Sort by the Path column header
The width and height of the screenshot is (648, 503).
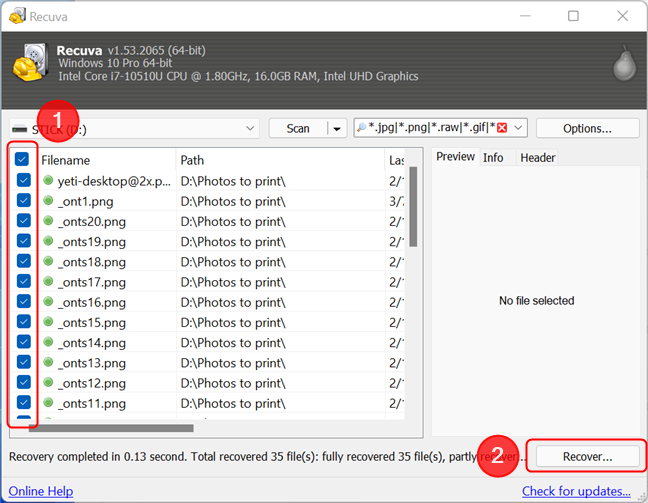click(x=281, y=160)
